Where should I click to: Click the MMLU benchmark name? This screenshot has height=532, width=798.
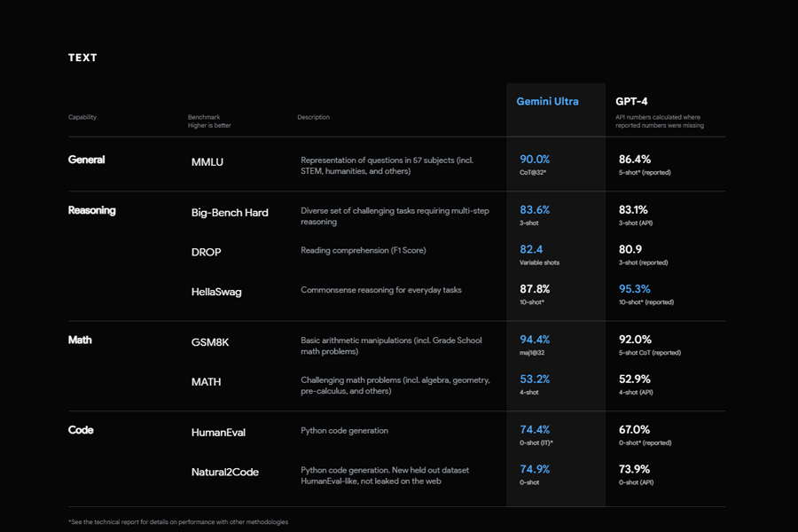(207, 162)
